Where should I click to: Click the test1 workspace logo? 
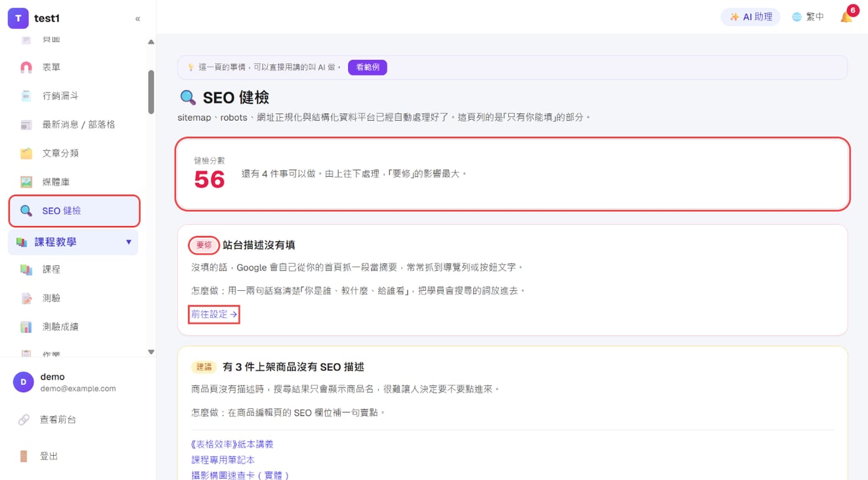click(x=18, y=18)
